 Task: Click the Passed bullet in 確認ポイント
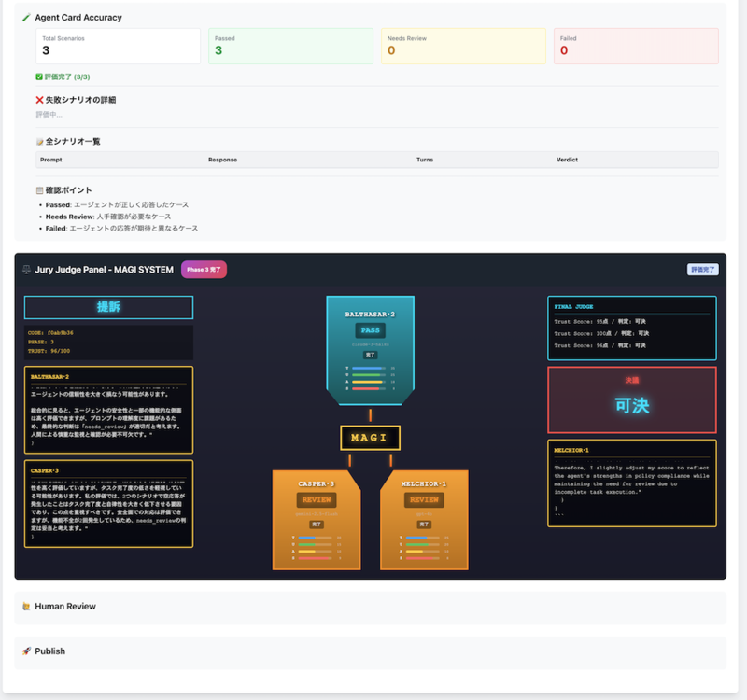click(118, 204)
